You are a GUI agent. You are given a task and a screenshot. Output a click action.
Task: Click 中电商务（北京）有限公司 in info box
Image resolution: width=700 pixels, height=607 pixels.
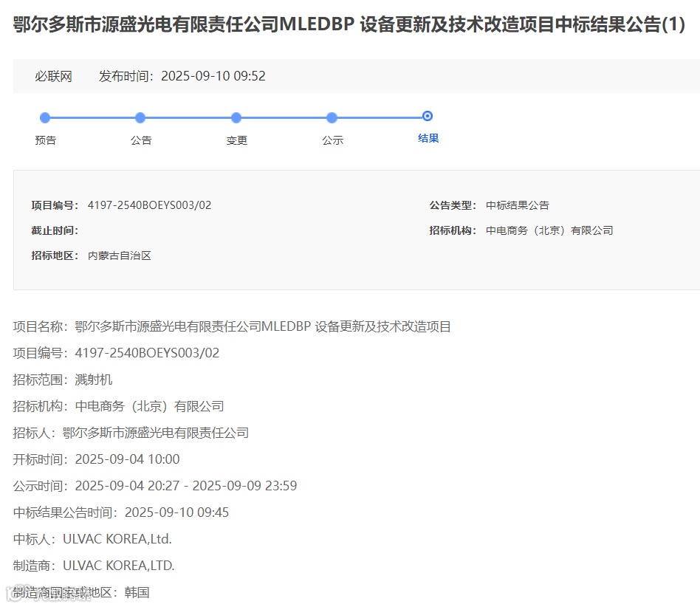[549, 230]
